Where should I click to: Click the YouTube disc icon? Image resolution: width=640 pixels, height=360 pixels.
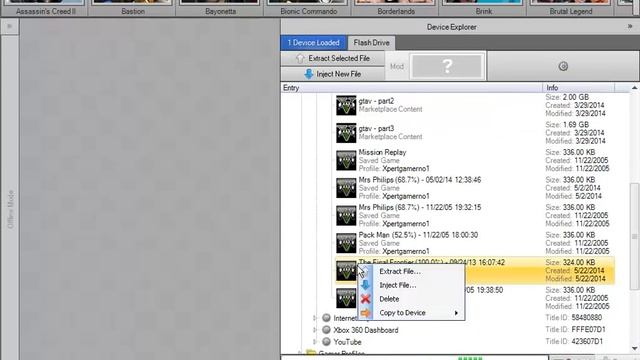[x=326, y=342]
